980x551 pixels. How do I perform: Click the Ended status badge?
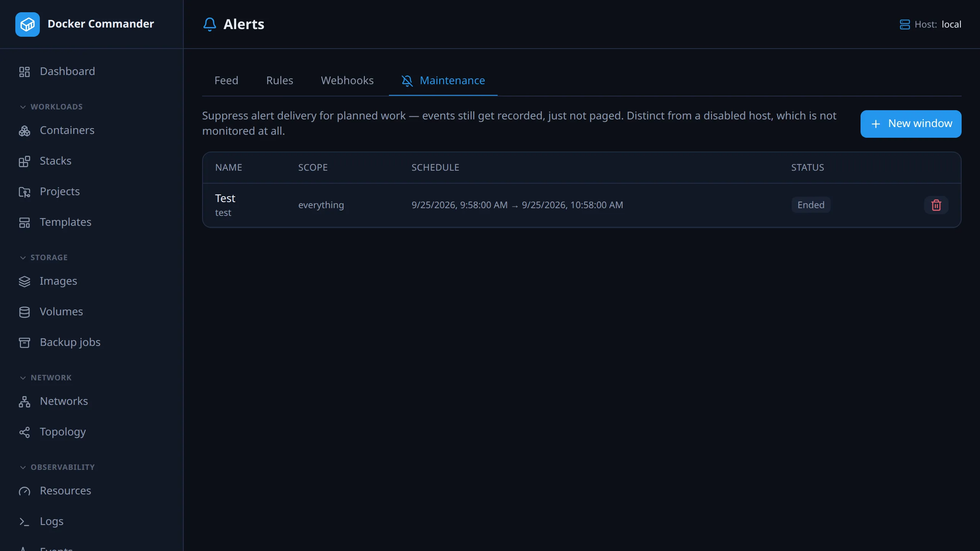coord(811,205)
